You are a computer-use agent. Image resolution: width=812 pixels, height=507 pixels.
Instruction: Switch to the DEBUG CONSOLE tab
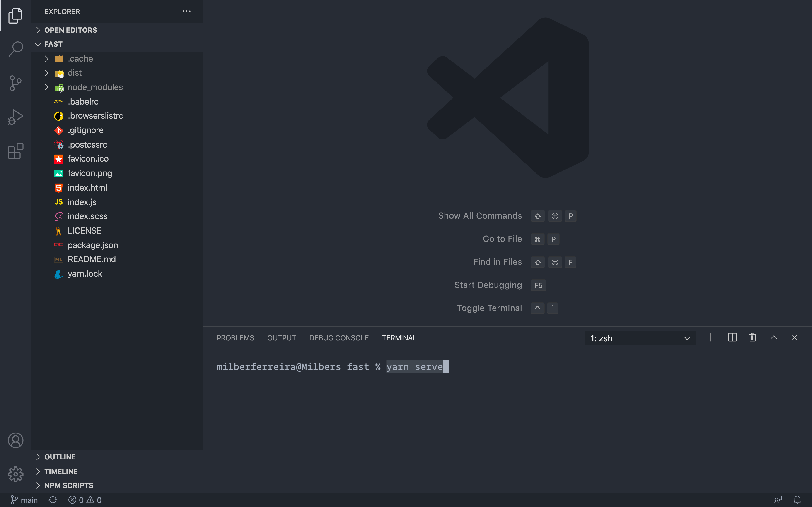click(338, 338)
